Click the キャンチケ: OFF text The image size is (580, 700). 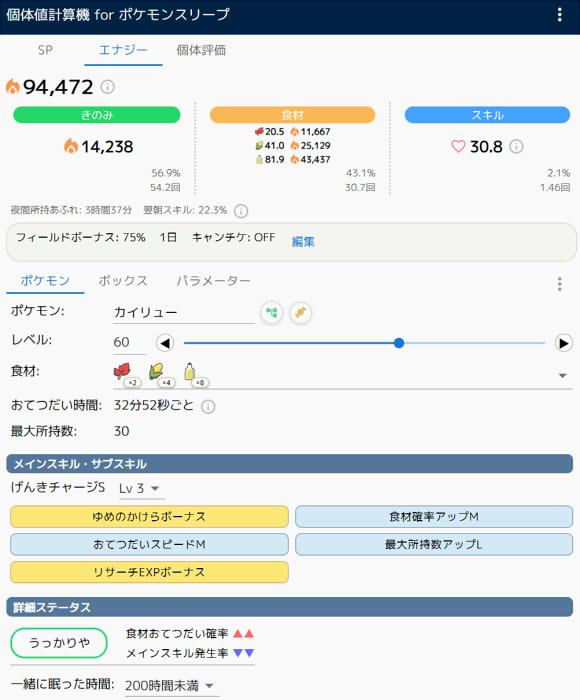click(234, 238)
